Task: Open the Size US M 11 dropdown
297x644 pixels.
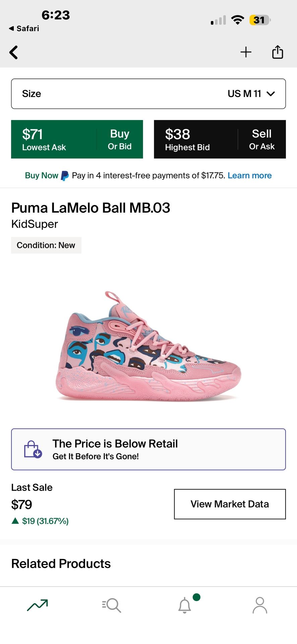Action: (x=148, y=94)
